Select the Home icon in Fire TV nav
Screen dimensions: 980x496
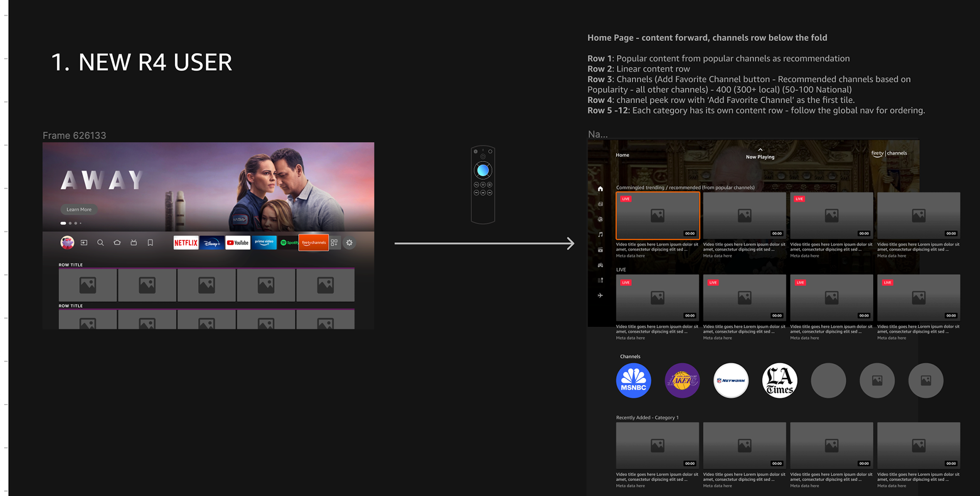(117, 243)
